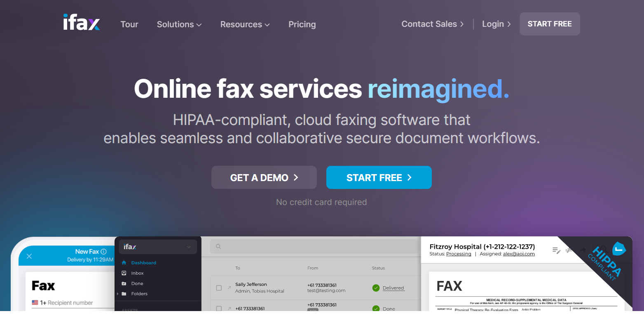Expand the Folders item in the sidebar
Viewport: 644px width, 316px height.
(118, 294)
